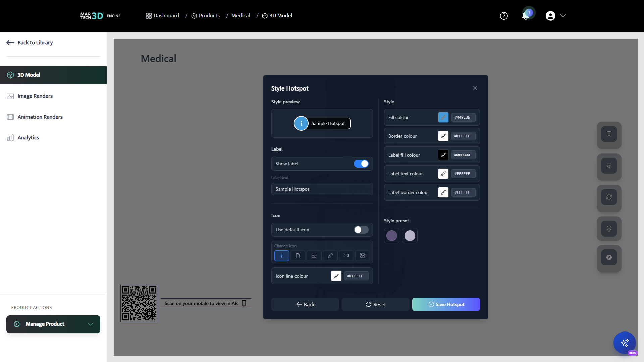Select the image icon for hotspot
The width and height of the screenshot is (644, 362).
(314, 256)
